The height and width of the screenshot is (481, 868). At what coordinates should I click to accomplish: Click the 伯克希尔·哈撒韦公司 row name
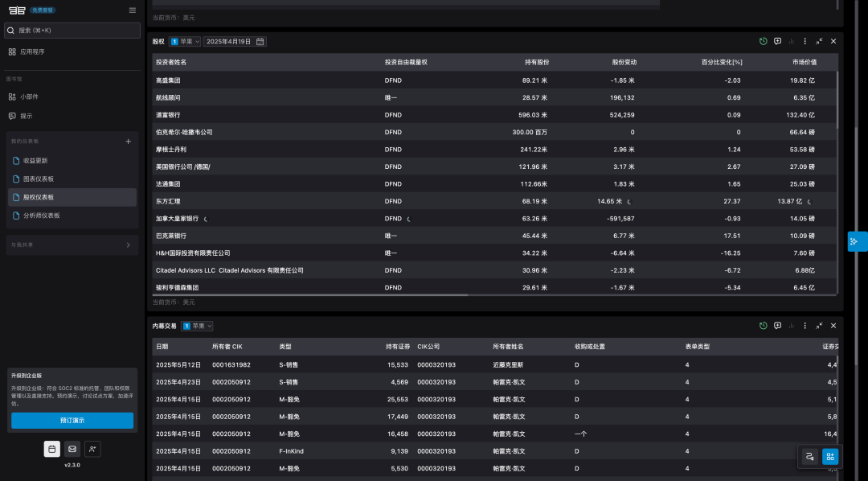[x=184, y=133]
